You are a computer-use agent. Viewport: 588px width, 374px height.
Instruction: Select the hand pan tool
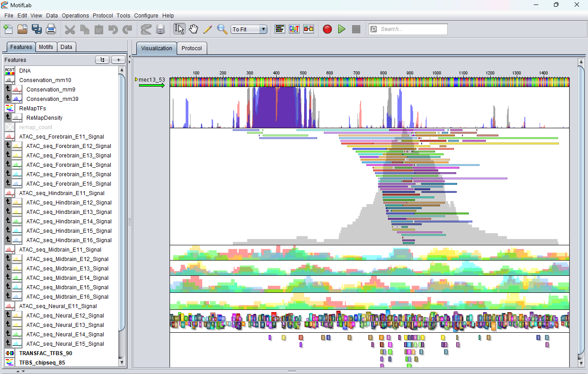(x=193, y=29)
